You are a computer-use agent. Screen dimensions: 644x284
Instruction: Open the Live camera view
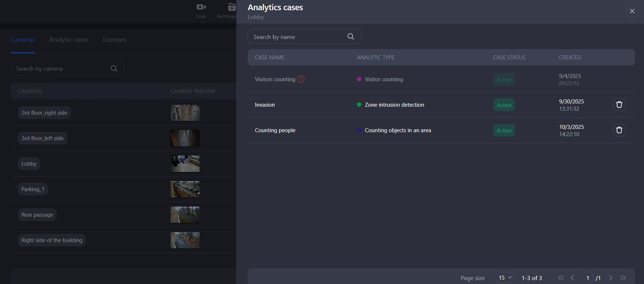click(201, 11)
